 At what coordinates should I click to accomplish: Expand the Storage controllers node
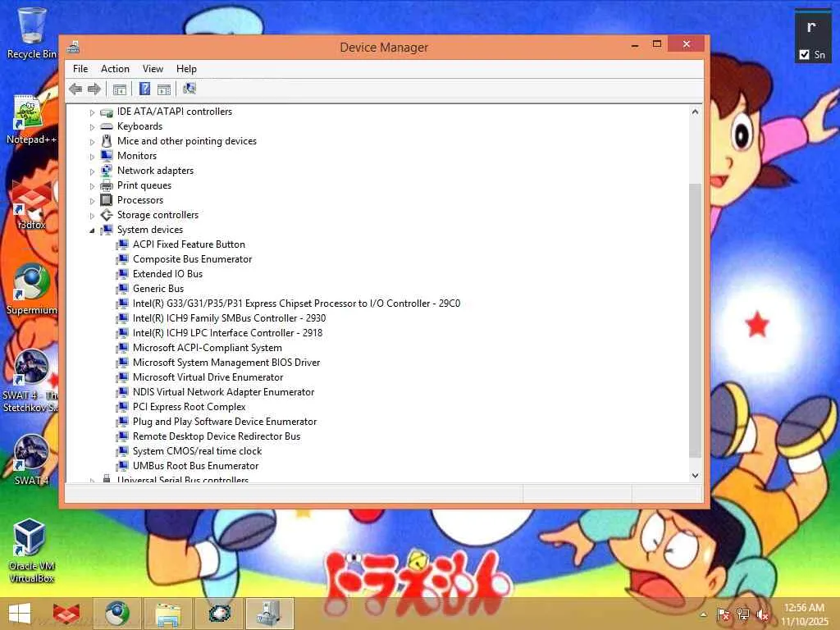(x=92, y=216)
